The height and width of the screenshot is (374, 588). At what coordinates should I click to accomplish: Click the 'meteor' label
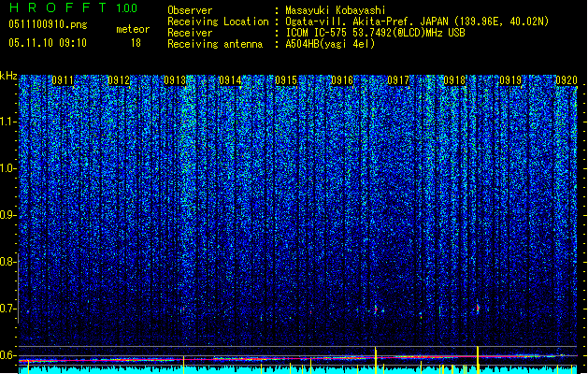click(x=133, y=29)
